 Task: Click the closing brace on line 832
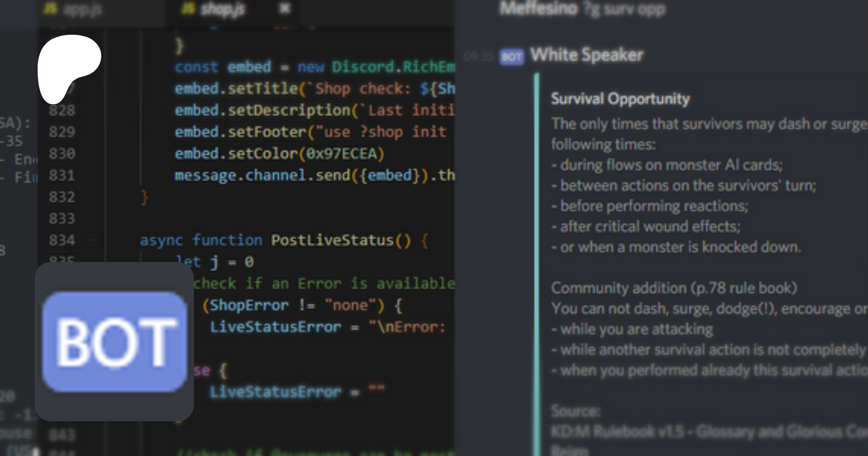(x=144, y=197)
